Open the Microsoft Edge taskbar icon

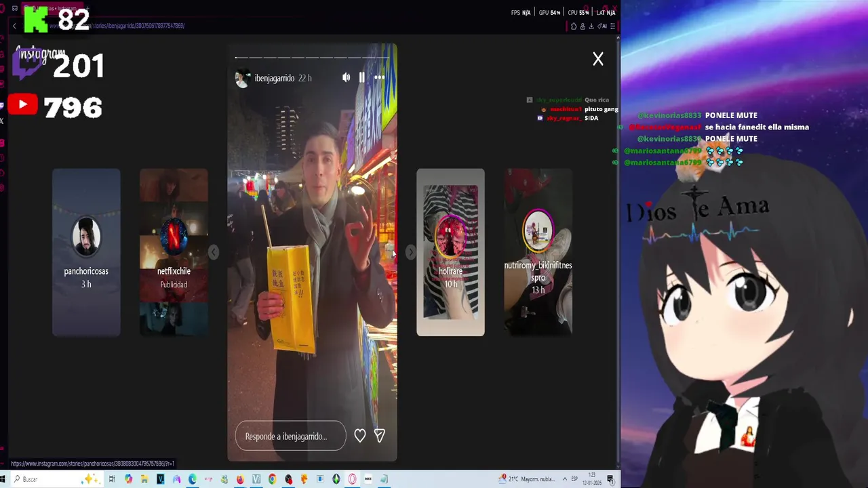193,479
